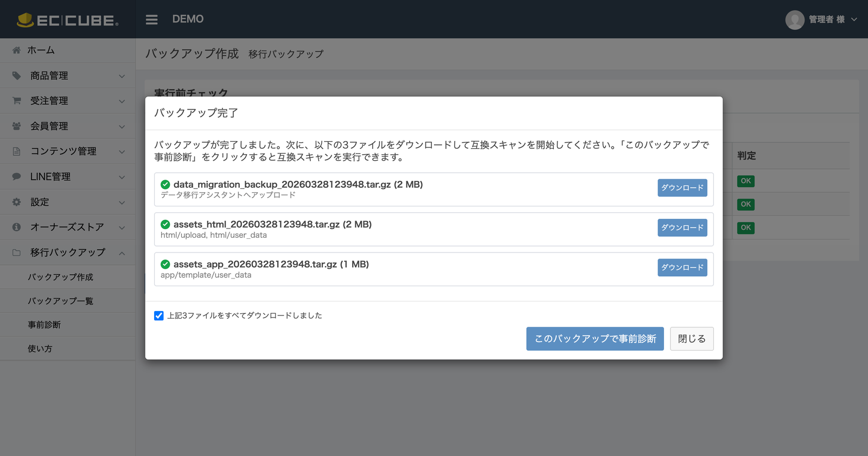Select the 使い方 submenu item
Viewport: 868px width, 456px height.
[x=67, y=349]
